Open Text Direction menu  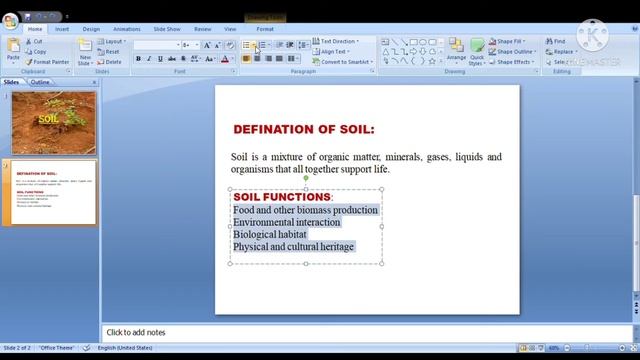(336, 41)
